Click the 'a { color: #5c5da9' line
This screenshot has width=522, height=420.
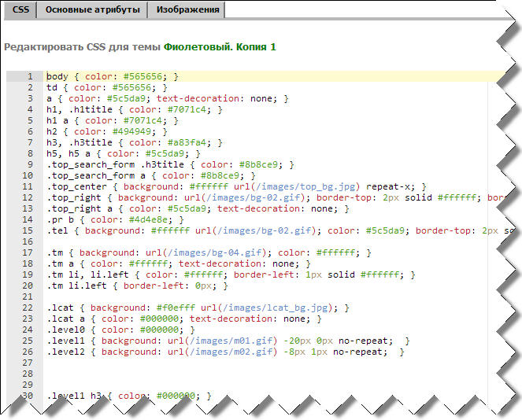168,98
